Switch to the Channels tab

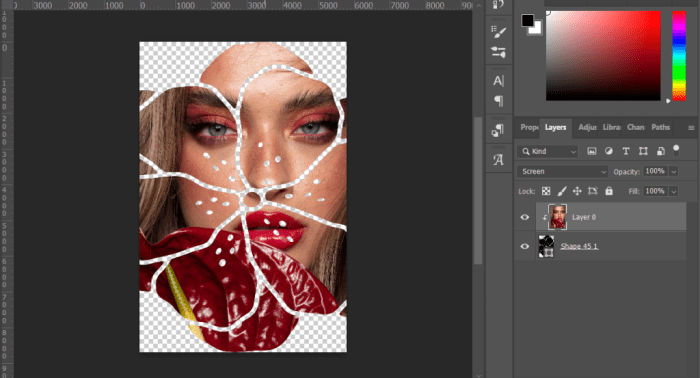click(636, 128)
